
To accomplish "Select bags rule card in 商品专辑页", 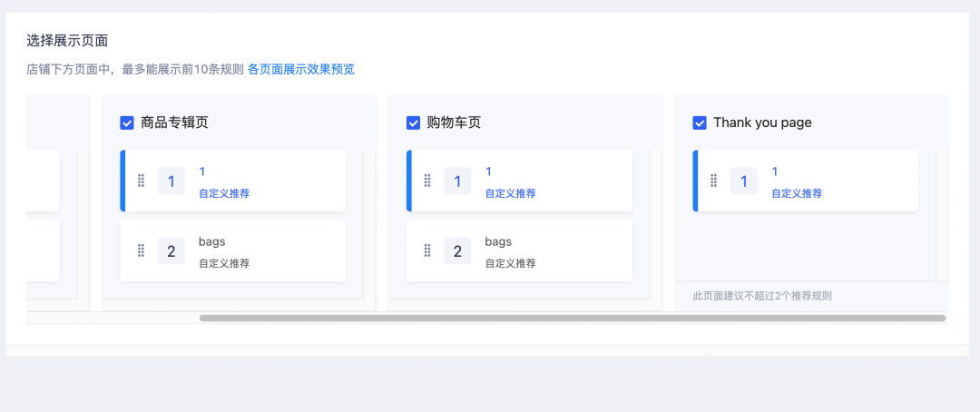I will pos(232,250).
